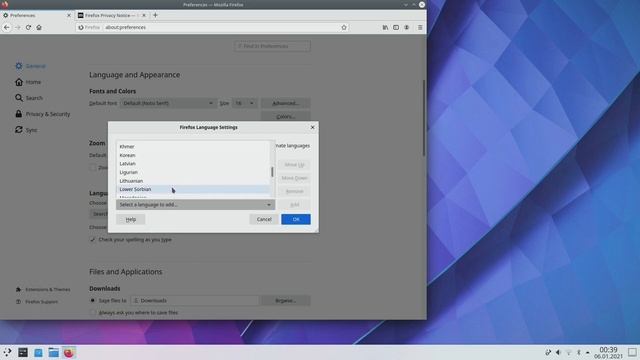Open the Home preferences category
This screenshot has width=640, height=360.
(x=28, y=82)
